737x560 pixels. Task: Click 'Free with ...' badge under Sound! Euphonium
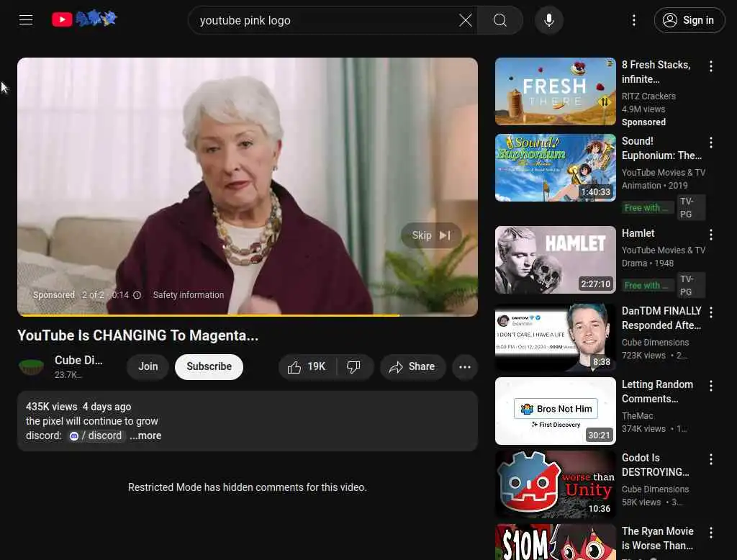(x=647, y=208)
